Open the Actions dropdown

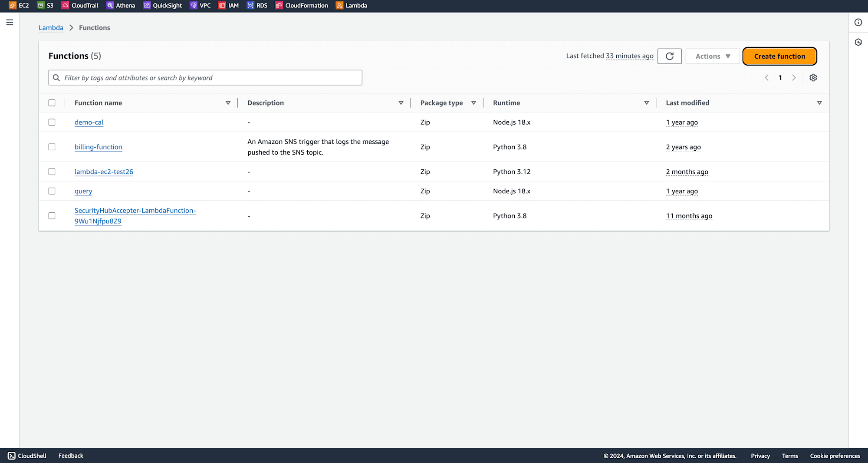coord(712,56)
